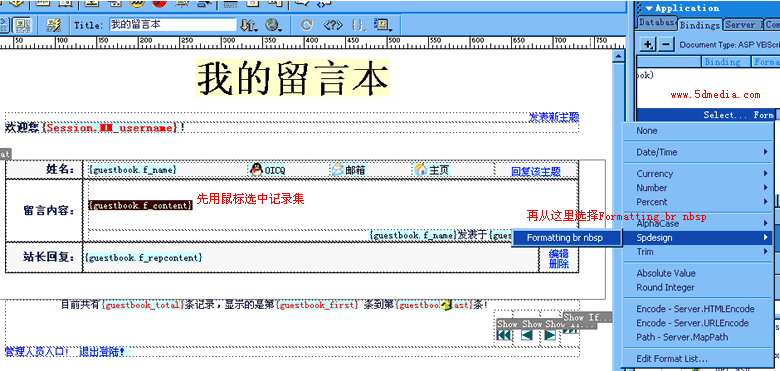Click the 回复该主题 link
The width and height of the screenshot is (780, 371).
coord(536,172)
